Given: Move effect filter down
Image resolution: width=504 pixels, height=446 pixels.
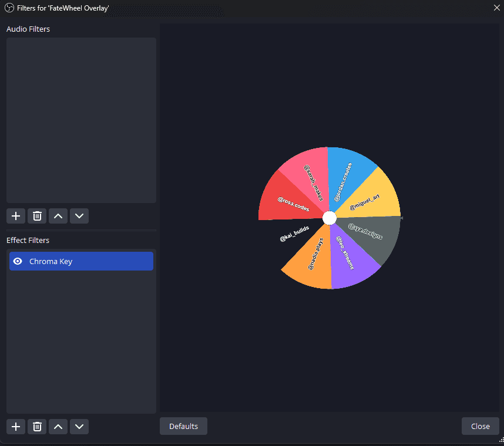Looking at the screenshot, I should (79, 427).
